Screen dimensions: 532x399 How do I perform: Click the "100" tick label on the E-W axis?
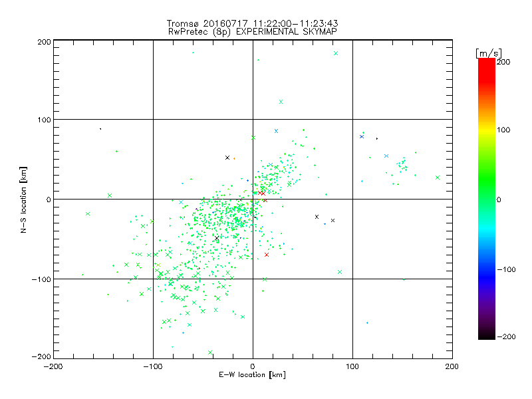click(x=352, y=366)
